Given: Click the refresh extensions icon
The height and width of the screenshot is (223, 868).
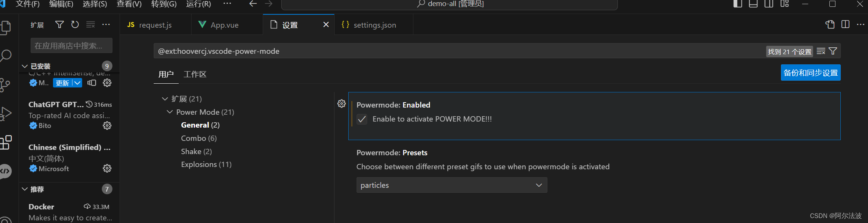Looking at the screenshot, I should click(75, 24).
